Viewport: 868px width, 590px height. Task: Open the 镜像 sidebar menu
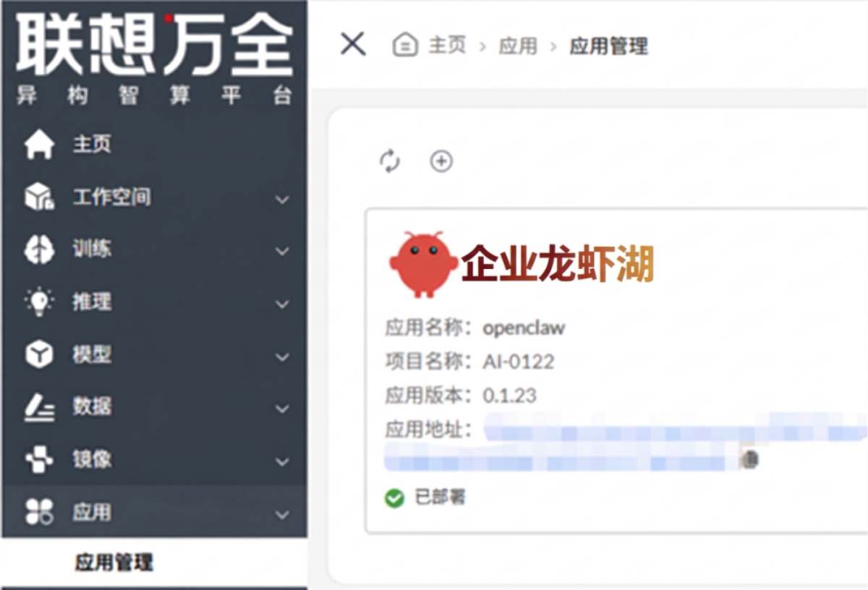(92, 460)
